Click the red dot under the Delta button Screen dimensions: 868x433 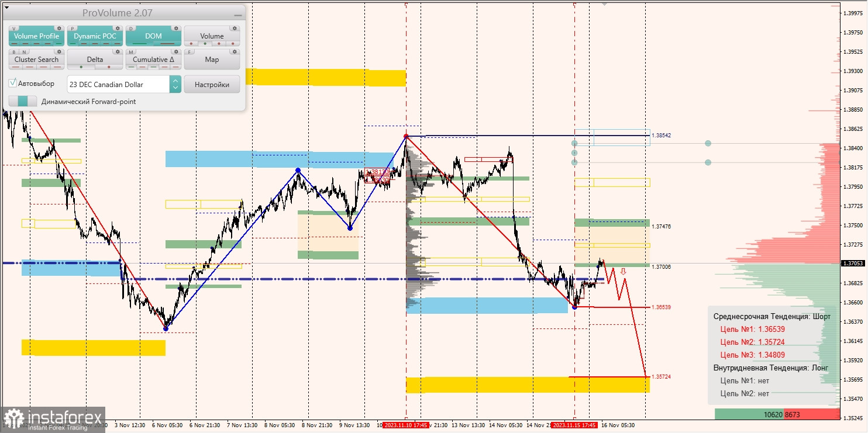[109, 67]
